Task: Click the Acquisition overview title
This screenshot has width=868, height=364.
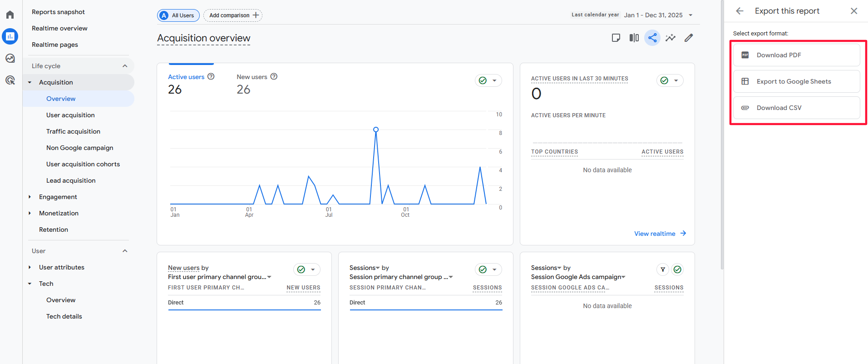Action: (x=203, y=38)
